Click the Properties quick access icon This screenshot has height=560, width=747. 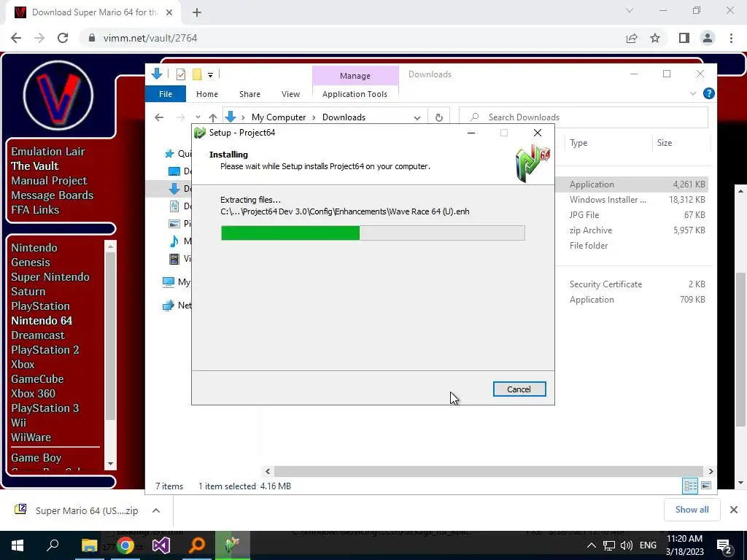[181, 74]
